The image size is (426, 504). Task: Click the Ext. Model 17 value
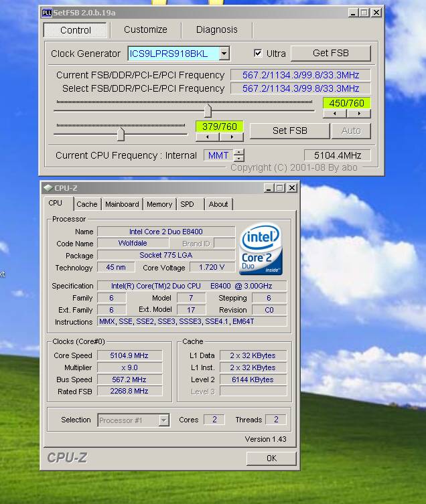[x=191, y=310]
